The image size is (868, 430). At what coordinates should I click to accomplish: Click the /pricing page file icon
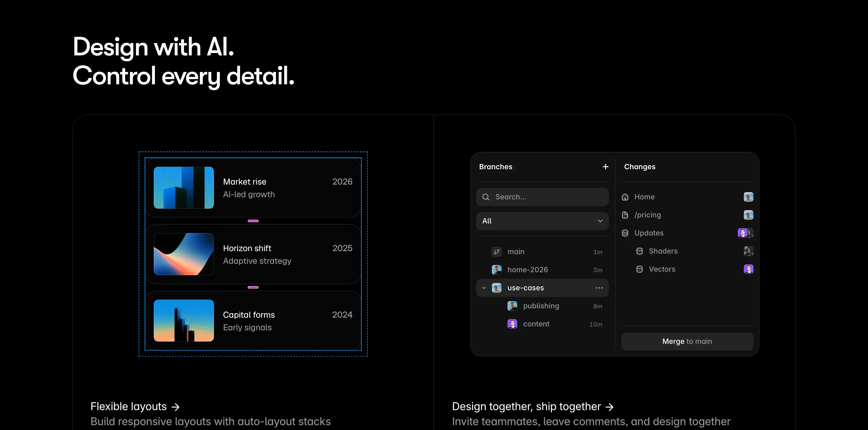coord(625,215)
